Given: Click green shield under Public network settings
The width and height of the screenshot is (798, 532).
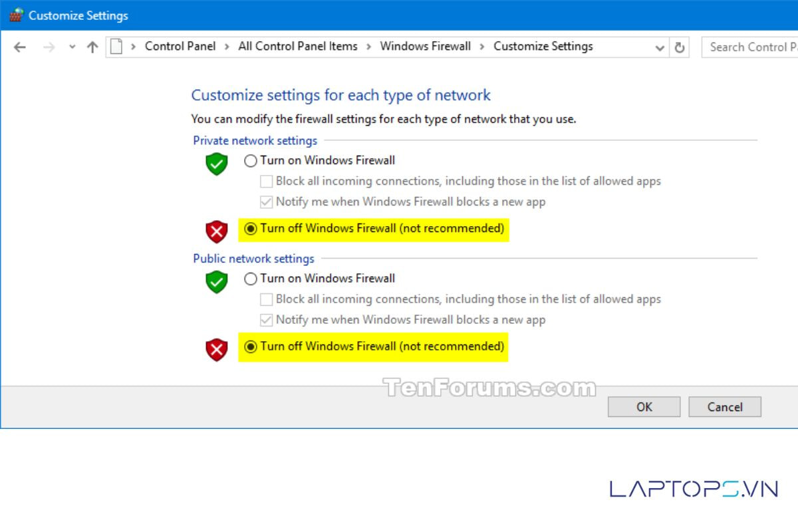Looking at the screenshot, I should tap(216, 282).
